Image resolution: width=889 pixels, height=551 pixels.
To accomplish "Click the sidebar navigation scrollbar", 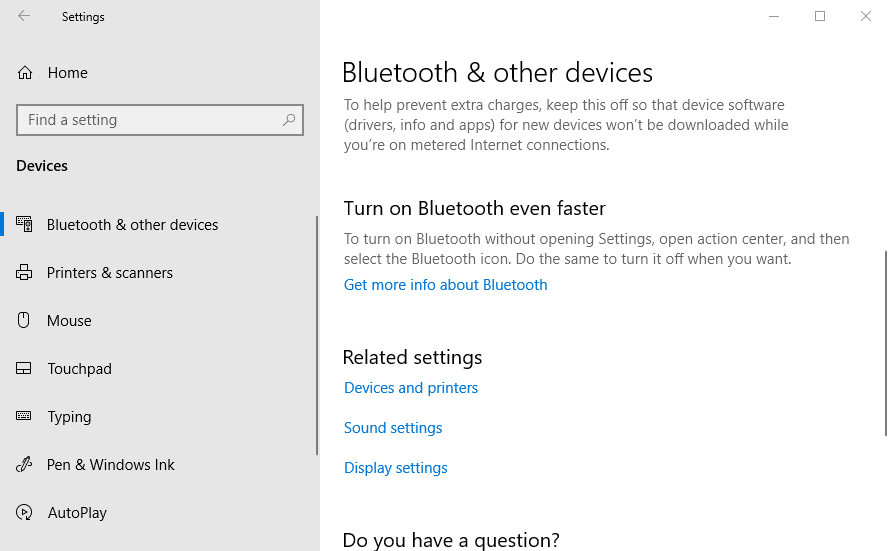I will (317, 335).
